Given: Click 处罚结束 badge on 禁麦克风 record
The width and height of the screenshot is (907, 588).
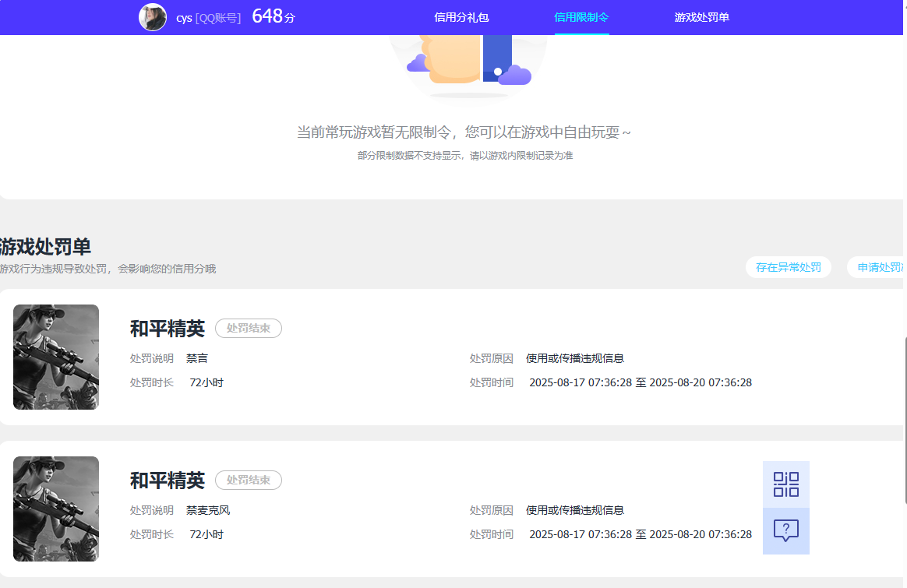Looking at the screenshot, I should click(248, 480).
